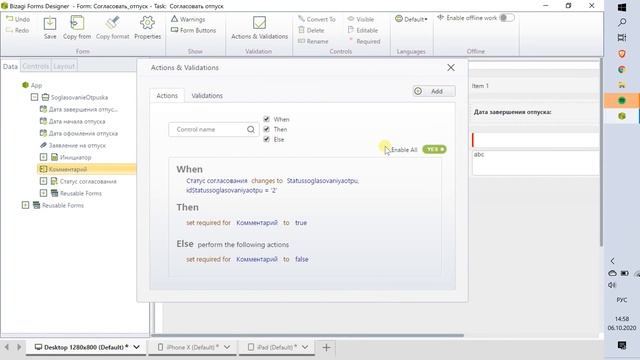Click next device tab arrow
Image resolution: width=640 pixels, height=360 pixels.
19,347
